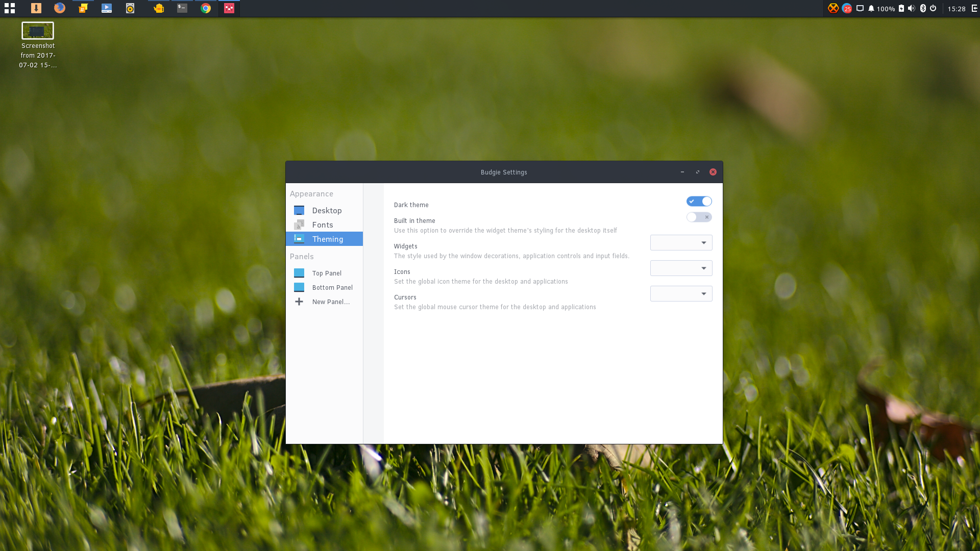Open the volume speaker tray icon
Screen dimensions: 980x551
[x=912, y=8]
